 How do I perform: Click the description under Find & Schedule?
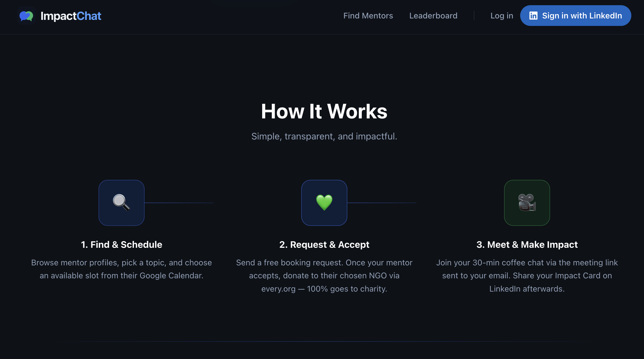121,269
